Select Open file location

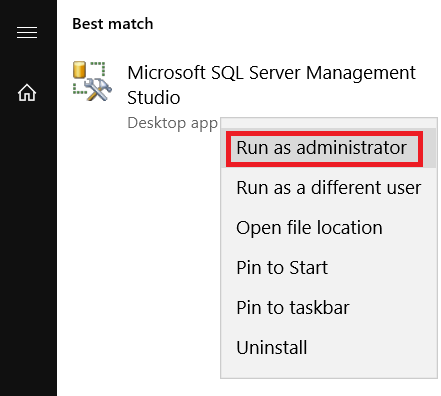pyautogui.click(x=328, y=228)
